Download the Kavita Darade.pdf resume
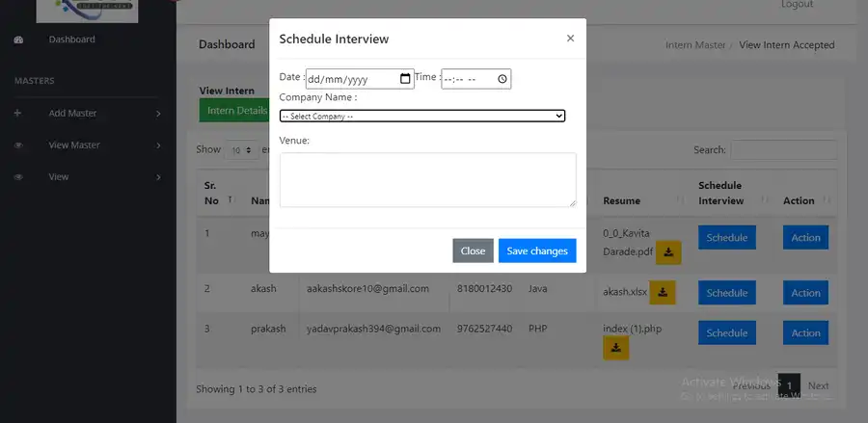Viewport: 868px width, 423px height. click(668, 251)
